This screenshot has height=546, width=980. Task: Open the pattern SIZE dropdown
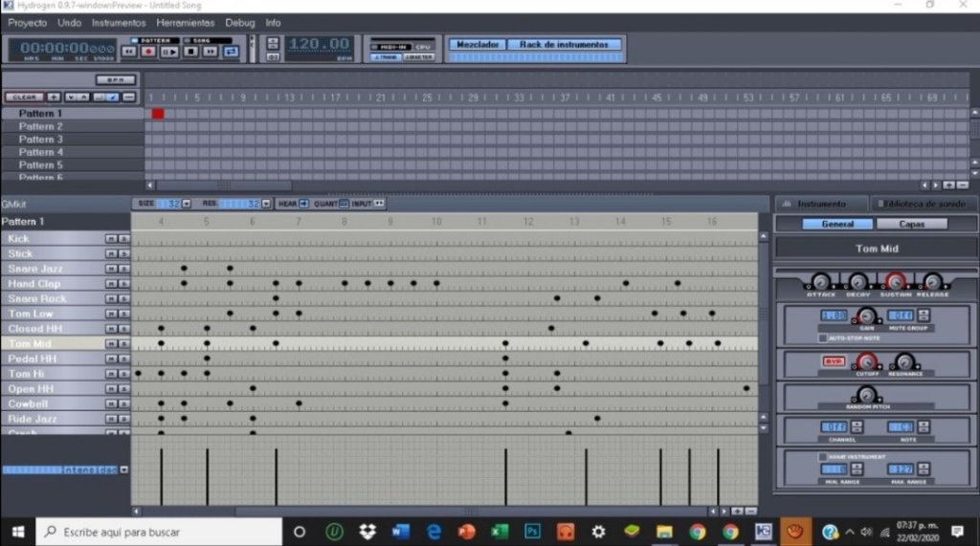point(186,204)
